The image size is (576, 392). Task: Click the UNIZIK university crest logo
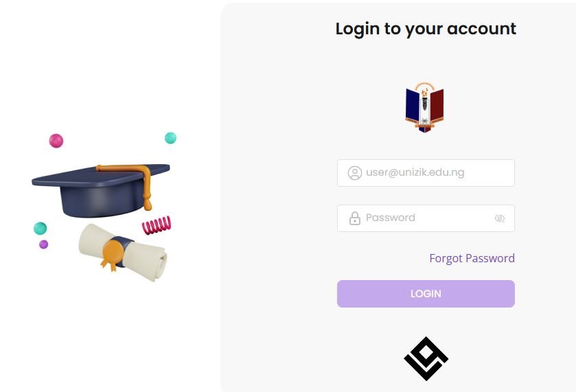(x=425, y=106)
